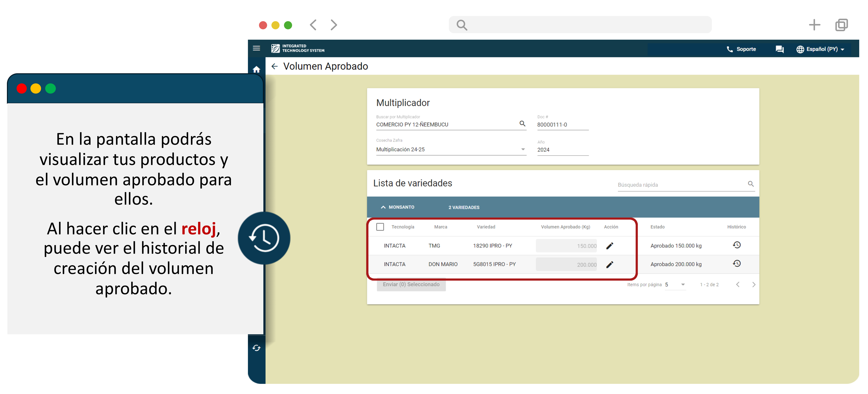Click back arrow beside Volumen Aprobado
The image size is (868, 394).
click(x=274, y=66)
